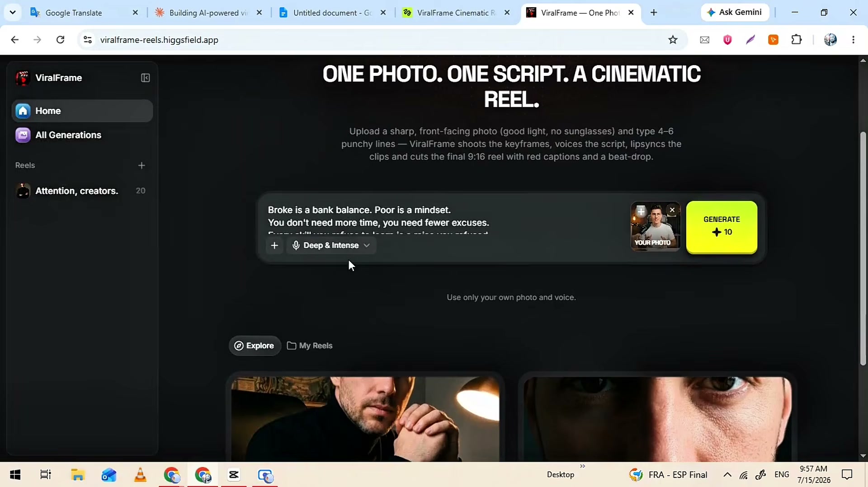Click the address bar URL
Image resolution: width=868 pixels, height=487 pixels.
[x=159, y=40]
